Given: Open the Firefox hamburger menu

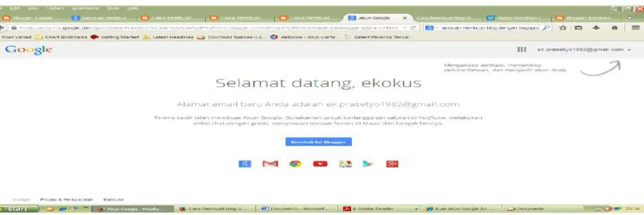Looking at the screenshot, I should coord(635,28).
